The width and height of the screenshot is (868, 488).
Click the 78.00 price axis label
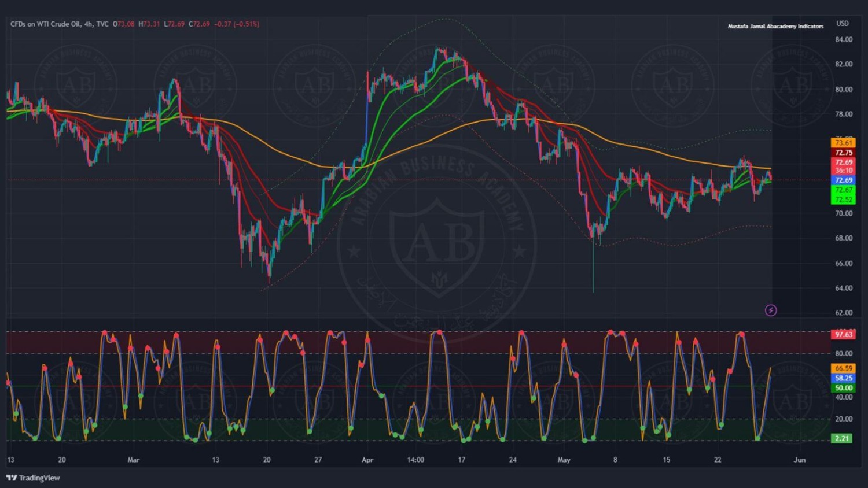click(844, 114)
